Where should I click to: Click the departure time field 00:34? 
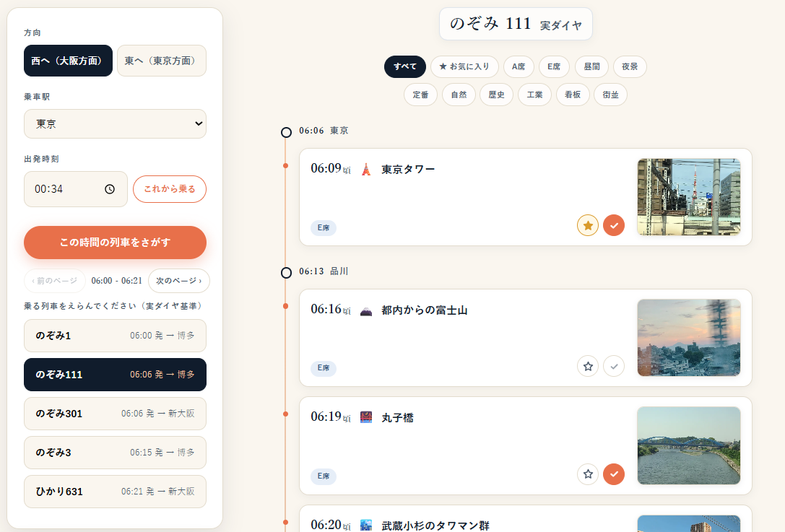76,189
